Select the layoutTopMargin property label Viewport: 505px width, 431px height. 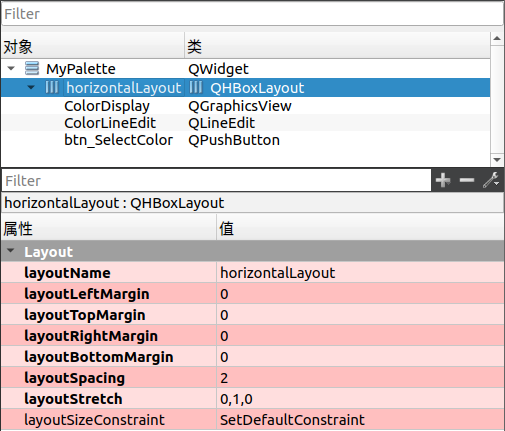pyautogui.click(x=85, y=315)
